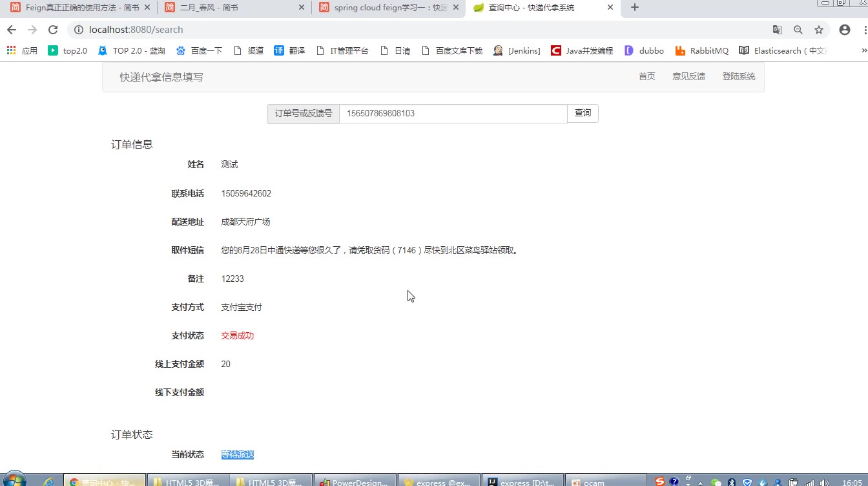Screen dimensions: 868x486
Task: Click the translate page icon in address bar
Action: point(778,30)
